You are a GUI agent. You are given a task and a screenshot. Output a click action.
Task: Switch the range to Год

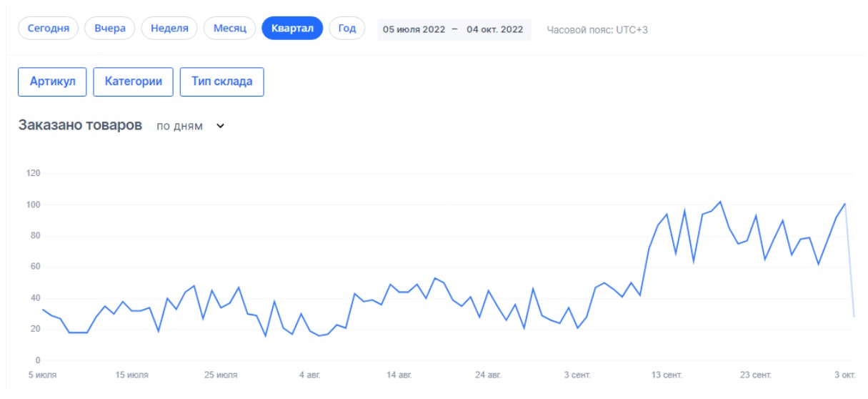pyautogui.click(x=347, y=29)
